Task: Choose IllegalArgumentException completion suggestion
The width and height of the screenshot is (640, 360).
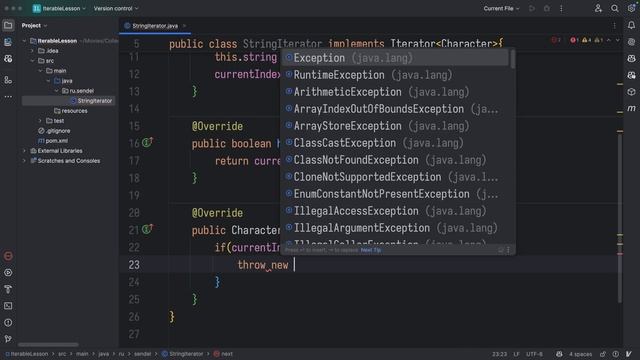Action: 396,228
